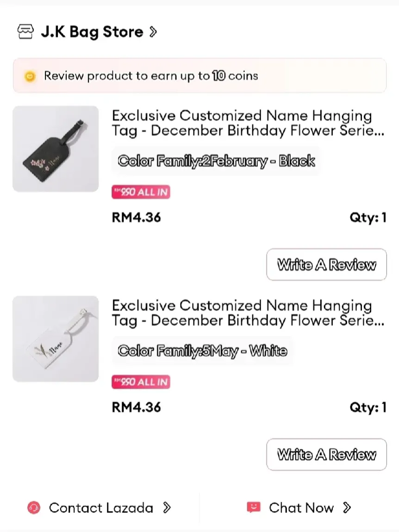
Task: Select the Color Family 2February - Black chip
Action: (216, 161)
